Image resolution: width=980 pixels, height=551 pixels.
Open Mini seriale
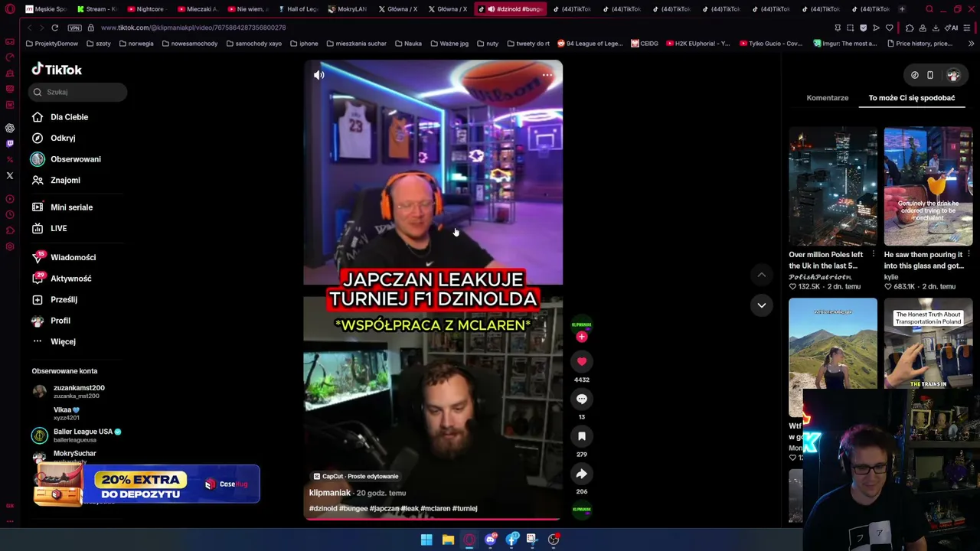(x=62, y=207)
